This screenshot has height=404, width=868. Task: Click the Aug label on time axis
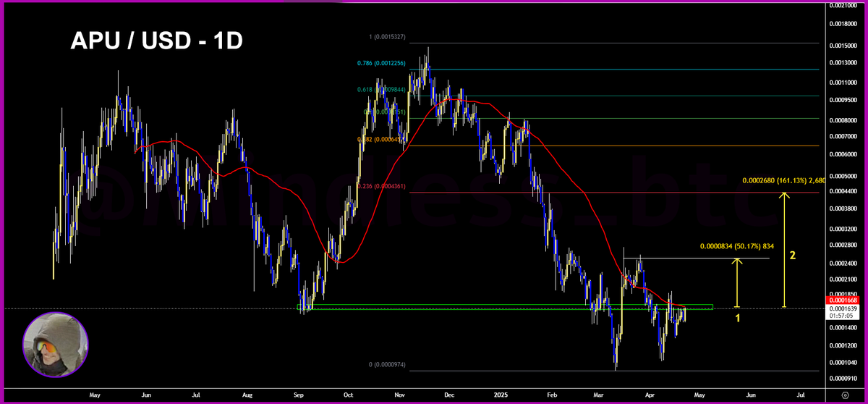click(x=247, y=396)
